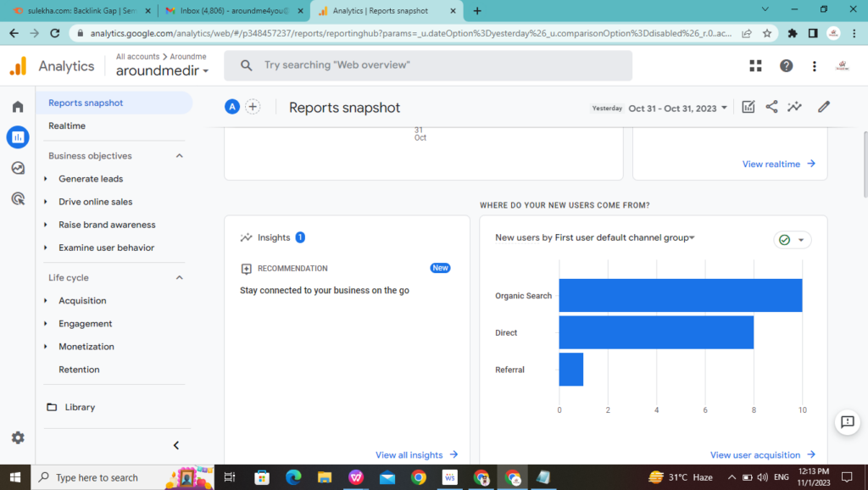Collapse the Business objectives section
Image resolution: width=868 pixels, height=490 pixels.
click(x=178, y=155)
